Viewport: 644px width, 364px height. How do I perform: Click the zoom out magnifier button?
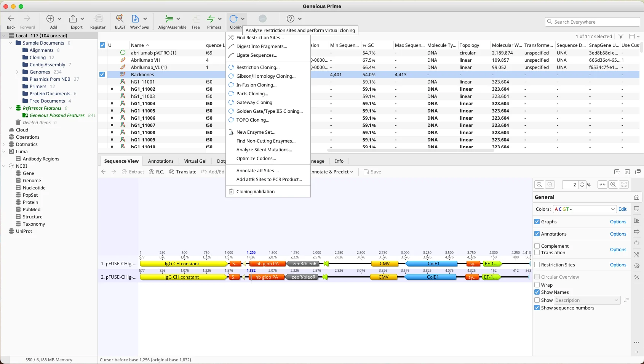pos(550,184)
